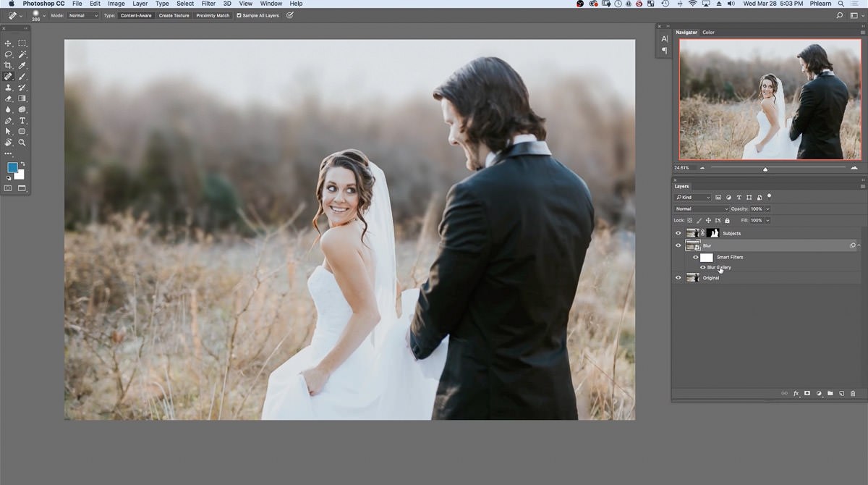Viewport: 868px width, 485px height.
Task: Reset default foreground and background colors
Action: click(x=9, y=177)
